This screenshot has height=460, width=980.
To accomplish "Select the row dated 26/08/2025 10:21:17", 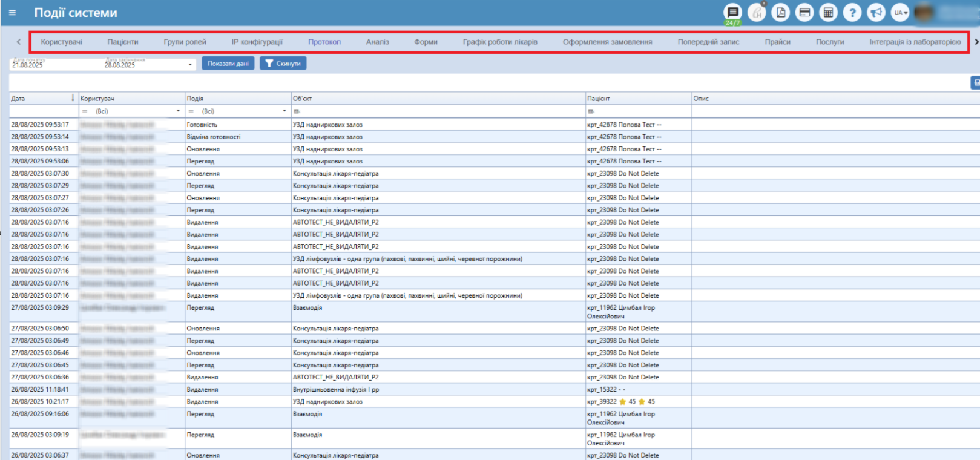I will [x=495, y=401].
